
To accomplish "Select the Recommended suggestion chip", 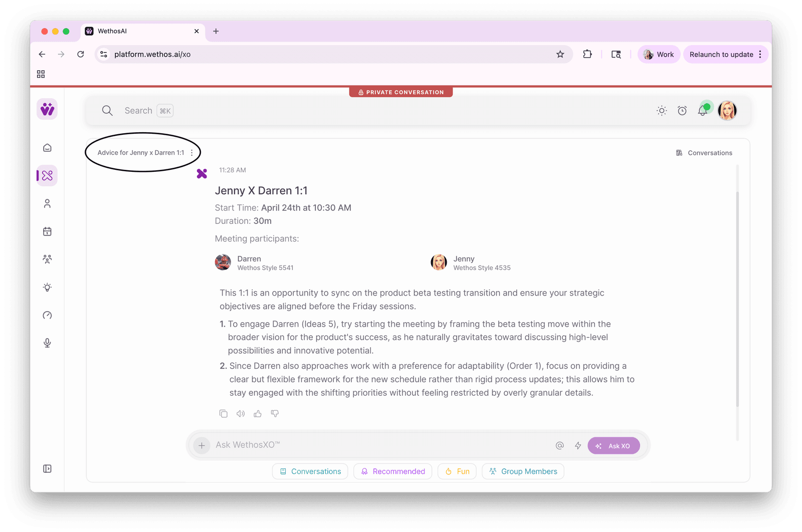I will pos(393,471).
